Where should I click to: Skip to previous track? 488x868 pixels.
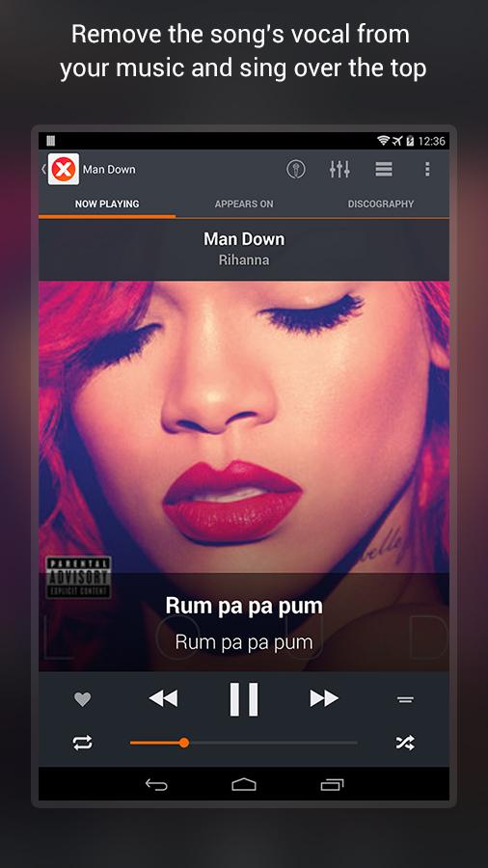point(163,698)
